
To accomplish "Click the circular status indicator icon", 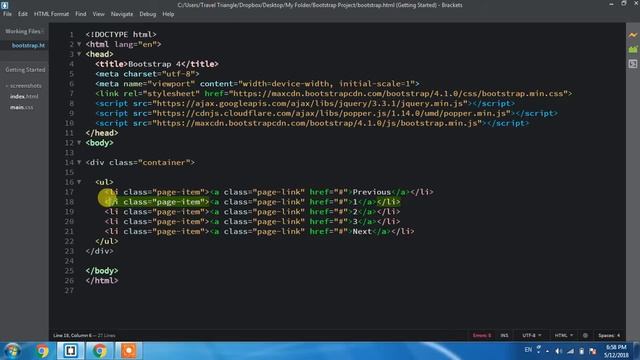I will point(585,336).
